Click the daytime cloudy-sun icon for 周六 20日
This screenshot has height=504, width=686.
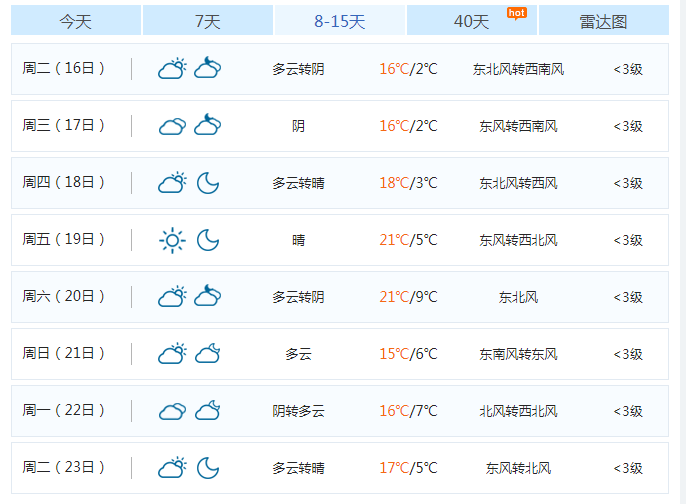pyautogui.click(x=172, y=297)
